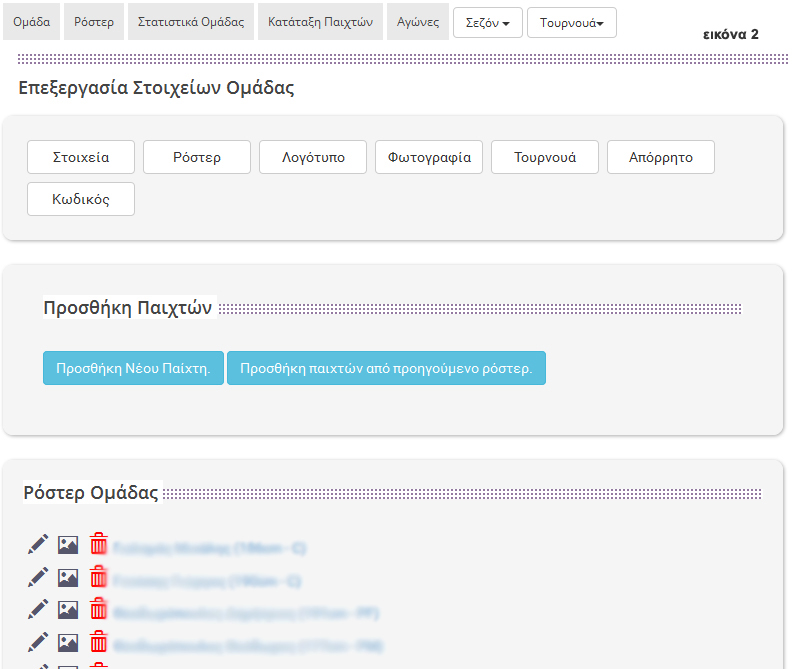Viewport: 792px width, 669px height.
Task: Click the pencil edit icon for second player
Action: (x=38, y=577)
